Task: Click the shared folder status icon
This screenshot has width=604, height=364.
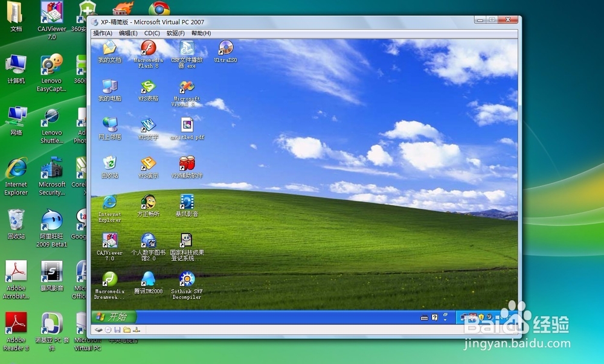Action: [x=127, y=330]
